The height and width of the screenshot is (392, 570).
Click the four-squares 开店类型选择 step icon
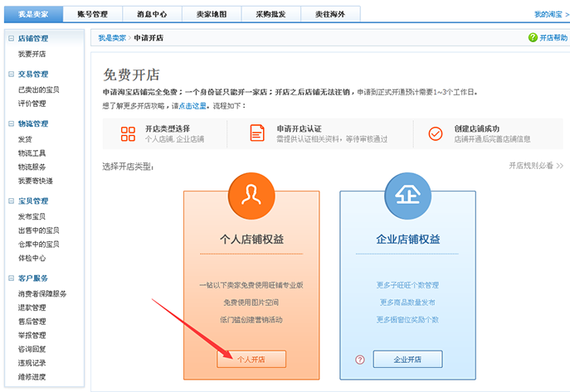128,133
